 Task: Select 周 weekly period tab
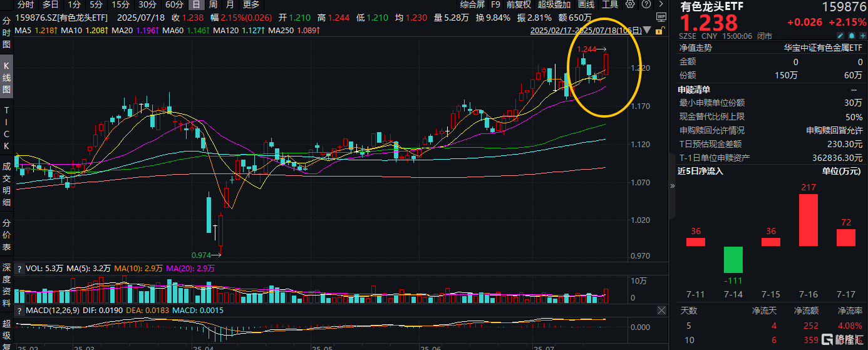213,4
